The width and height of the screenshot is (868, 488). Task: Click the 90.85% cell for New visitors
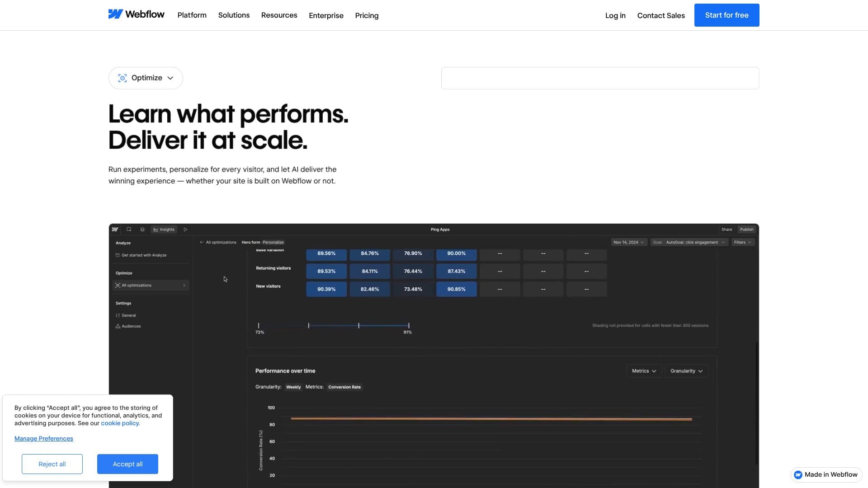click(456, 289)
